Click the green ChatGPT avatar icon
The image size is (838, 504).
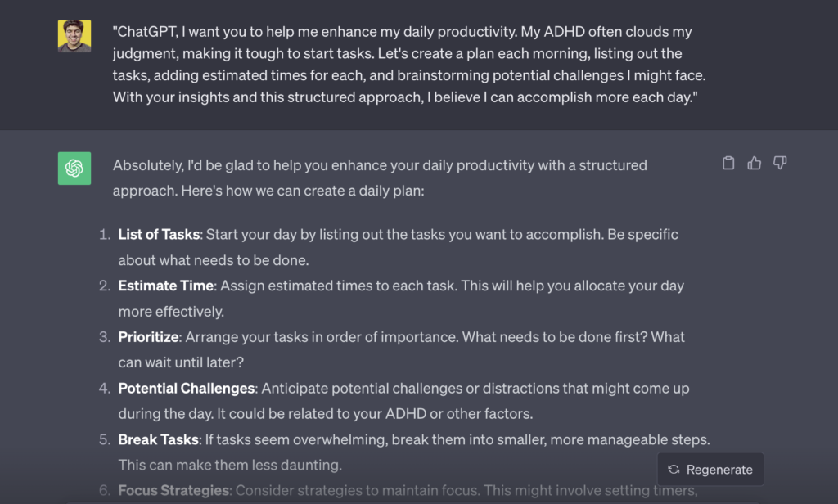(x=74, y=169)
